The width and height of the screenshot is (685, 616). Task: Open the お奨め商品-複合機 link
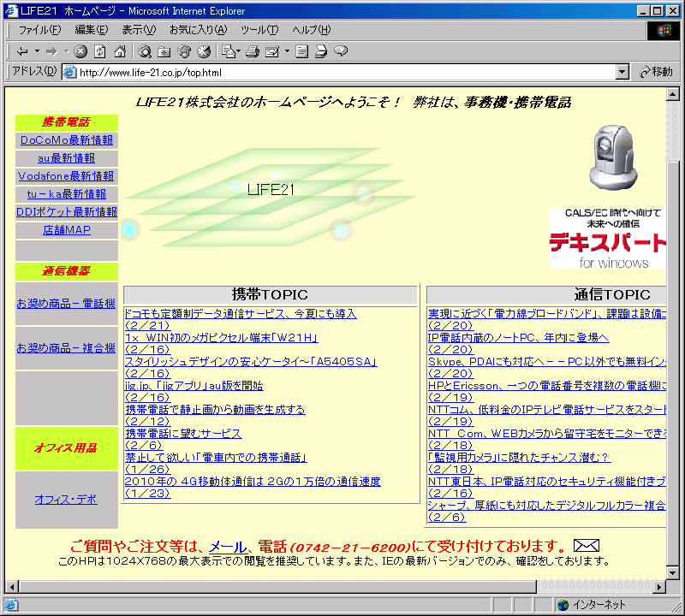pos(67,348)
